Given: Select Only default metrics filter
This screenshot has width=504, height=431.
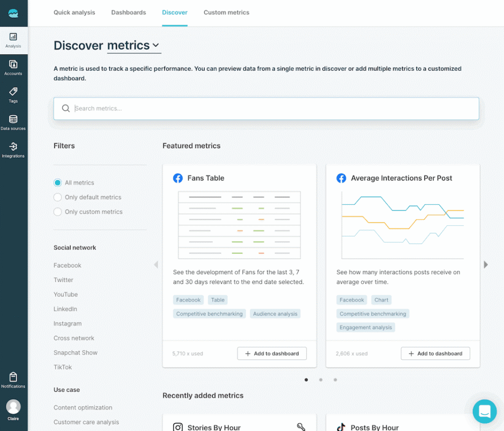Looking at the screenshot, I should pos(57,197).
